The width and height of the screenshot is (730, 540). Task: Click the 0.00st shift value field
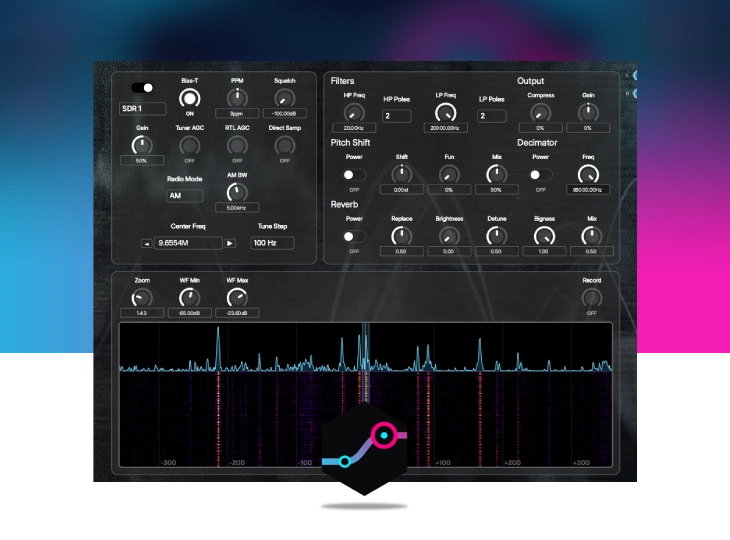tap(401, 189)
